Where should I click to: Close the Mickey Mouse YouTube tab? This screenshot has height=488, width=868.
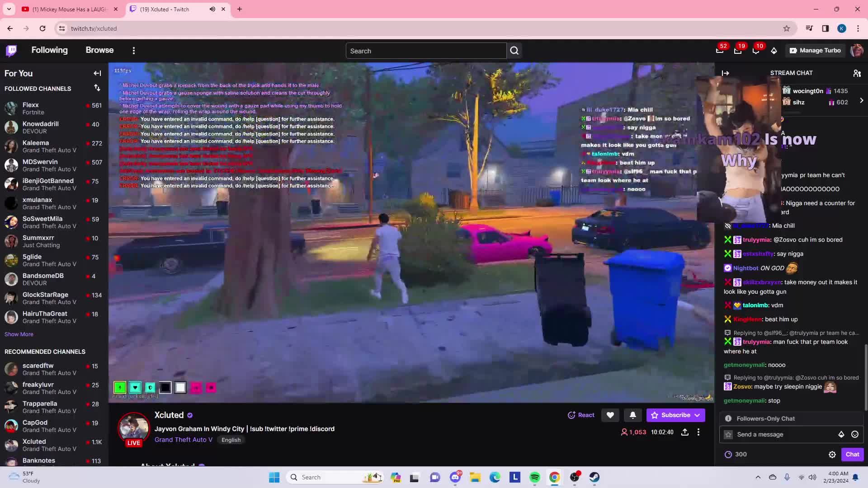click(x=116, y=9)
